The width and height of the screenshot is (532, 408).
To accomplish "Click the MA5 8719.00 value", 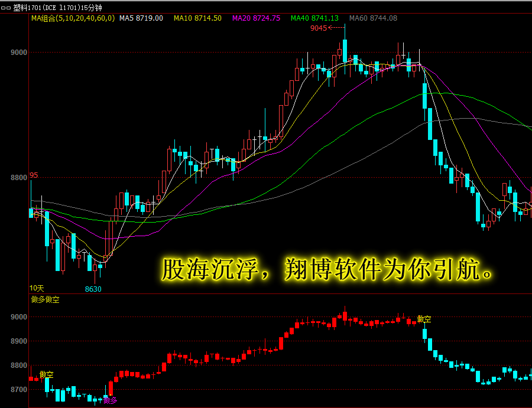I will [x=141, y=18].
